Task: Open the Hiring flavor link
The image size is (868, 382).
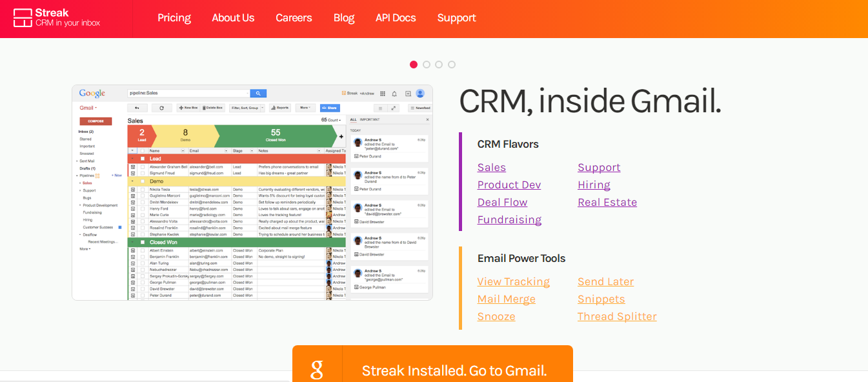Action: [594, 185]
